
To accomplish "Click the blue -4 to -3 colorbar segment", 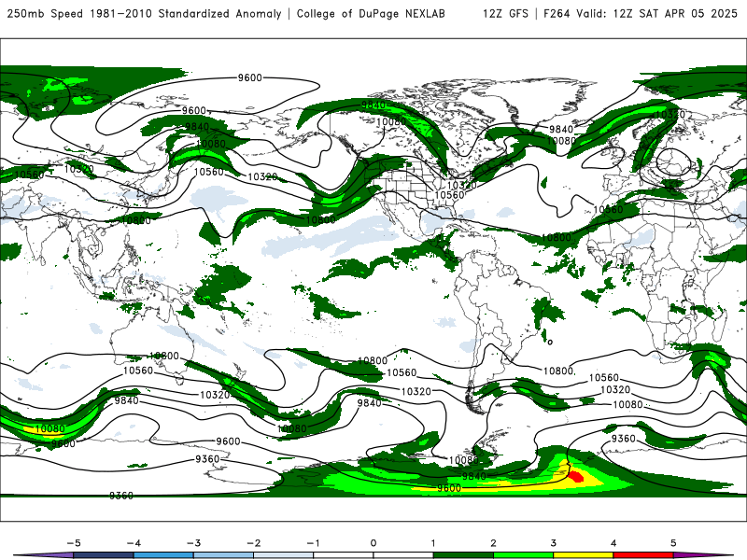I will click(x=163, y=555).
